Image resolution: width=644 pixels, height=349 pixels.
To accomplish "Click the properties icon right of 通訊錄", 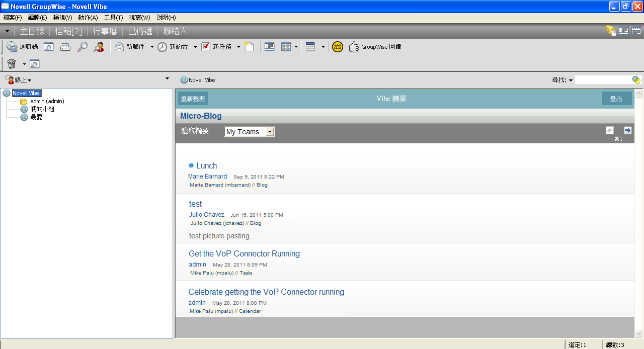I will (x=49, y=47).
